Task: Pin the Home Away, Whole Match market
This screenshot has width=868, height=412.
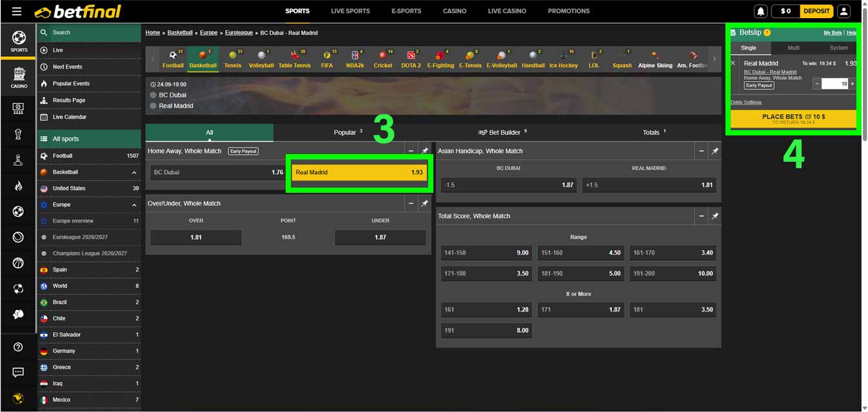Action: click(424, 151)
